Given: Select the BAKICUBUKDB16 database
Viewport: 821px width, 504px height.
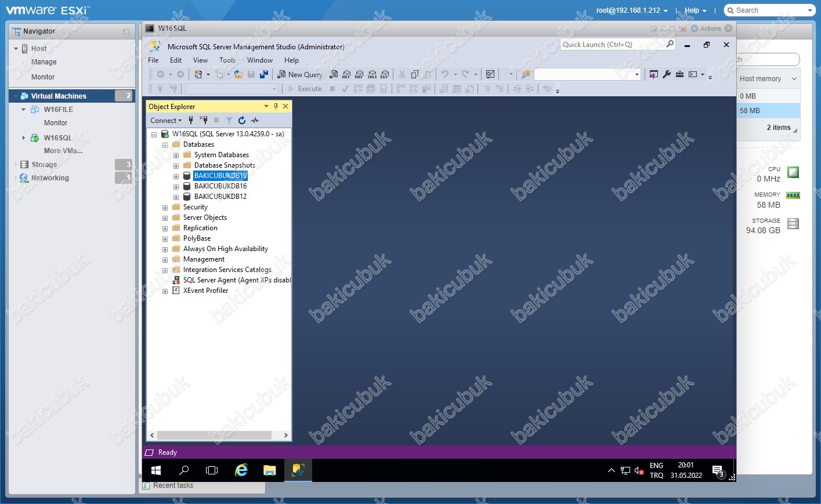Looking at the screenshot, I should [220, 186].
